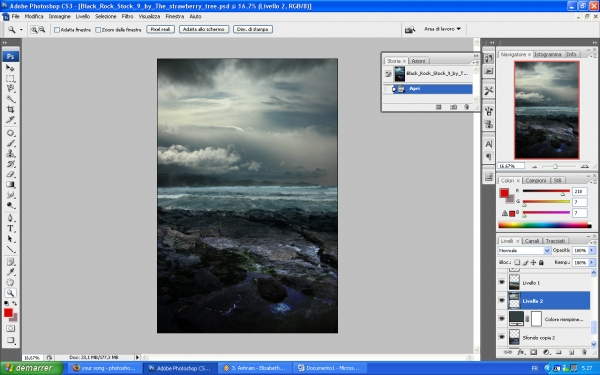Screen dimensions: 600x375
Task: Select the History Brush tool
Action: pyautogui.click(x=10, y=164)
